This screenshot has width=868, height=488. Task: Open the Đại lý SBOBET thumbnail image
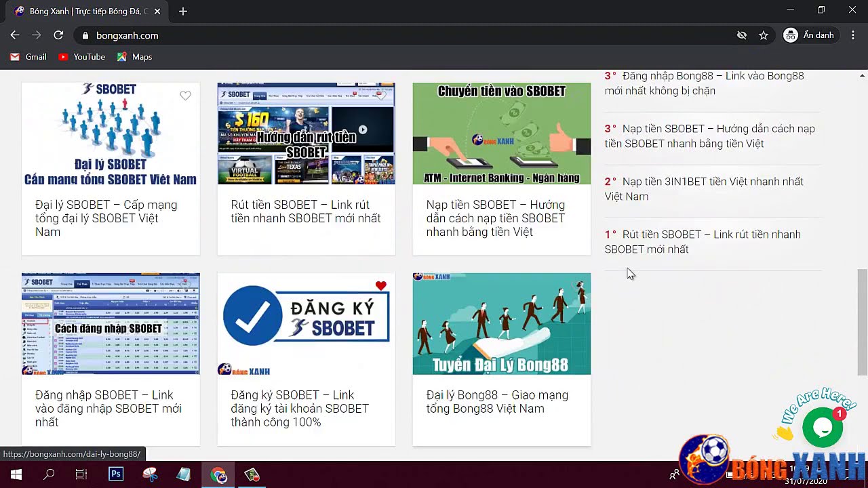click(111, 134)
